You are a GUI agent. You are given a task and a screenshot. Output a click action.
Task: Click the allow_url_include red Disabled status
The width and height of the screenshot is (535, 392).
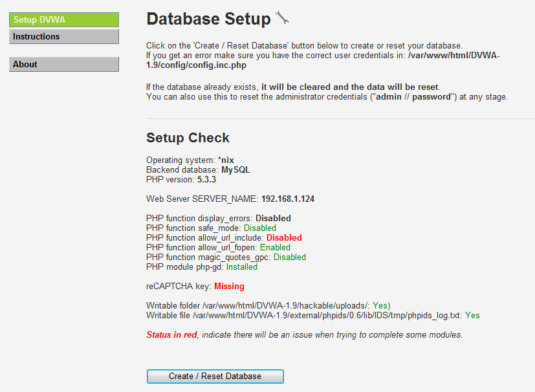(x=284, y=238)
